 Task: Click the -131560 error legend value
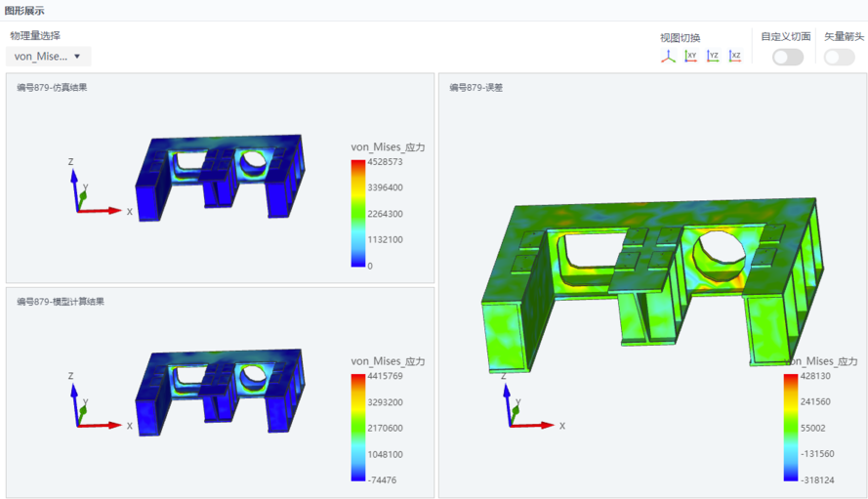(x=817, y=453)
